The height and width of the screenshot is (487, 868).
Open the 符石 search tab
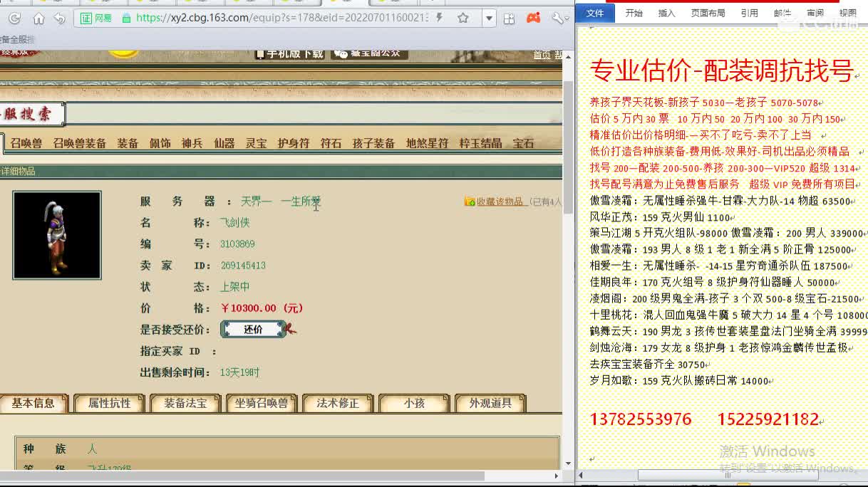tap(331, 143)
